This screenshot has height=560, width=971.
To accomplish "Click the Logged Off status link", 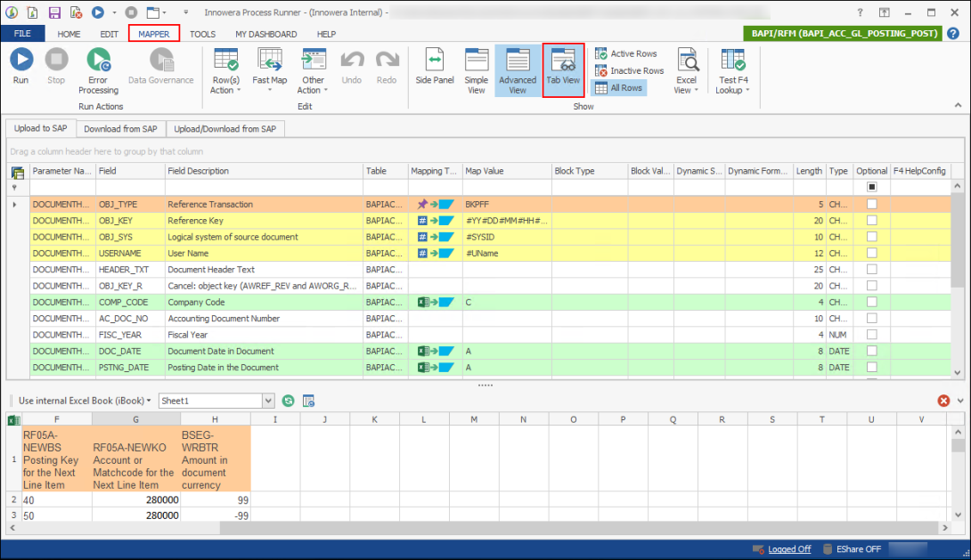I will click(789, 548).
